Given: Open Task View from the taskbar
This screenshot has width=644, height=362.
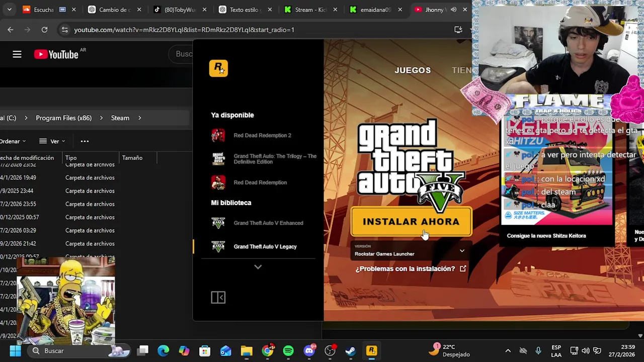Looking at the screenshot, I should (143, 351).
